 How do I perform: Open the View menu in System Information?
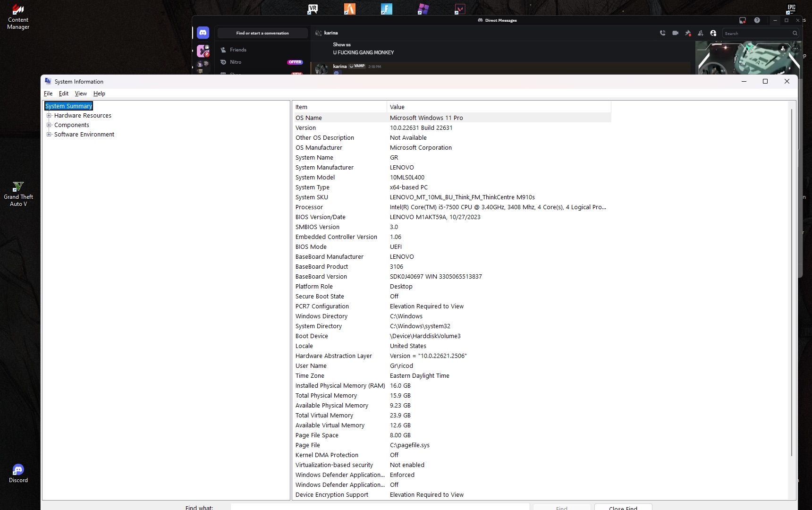(x=81, y=93)
